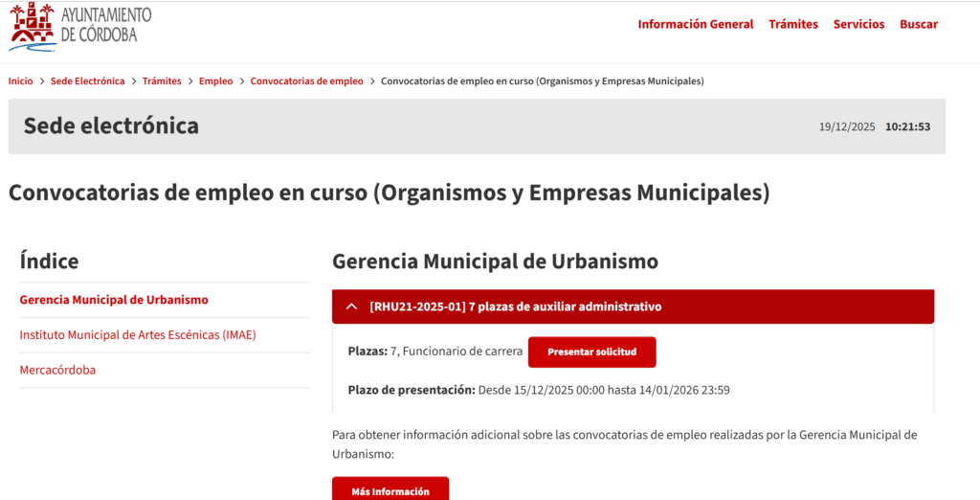This screenshot has width=980, height=500.
Task: Jump to Instituto Municipal de Artes Escénicas (IMAE)
Action: click(x=138, y=335)
